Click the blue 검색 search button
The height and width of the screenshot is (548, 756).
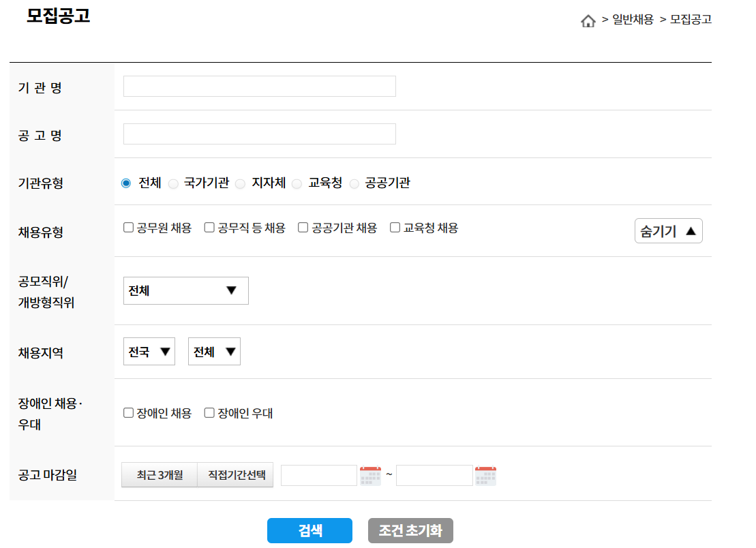click(x=310, y=530)
